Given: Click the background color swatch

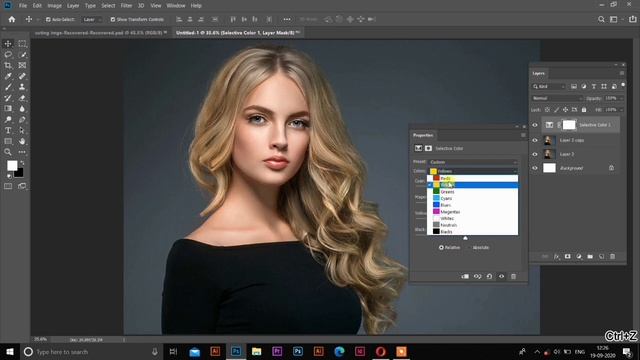Looking at the screenshot, I should pos(19,173).
